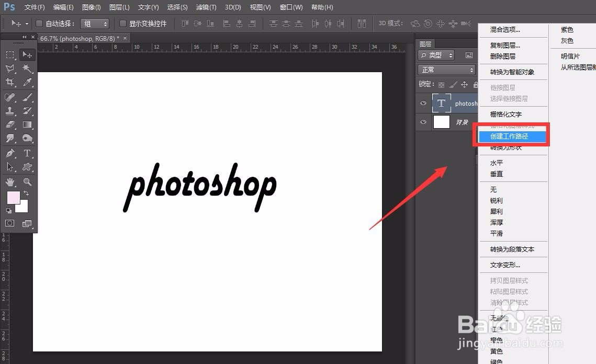Select the Brush tool
This screenshot has height=364, width=596.
pos(27,98)
